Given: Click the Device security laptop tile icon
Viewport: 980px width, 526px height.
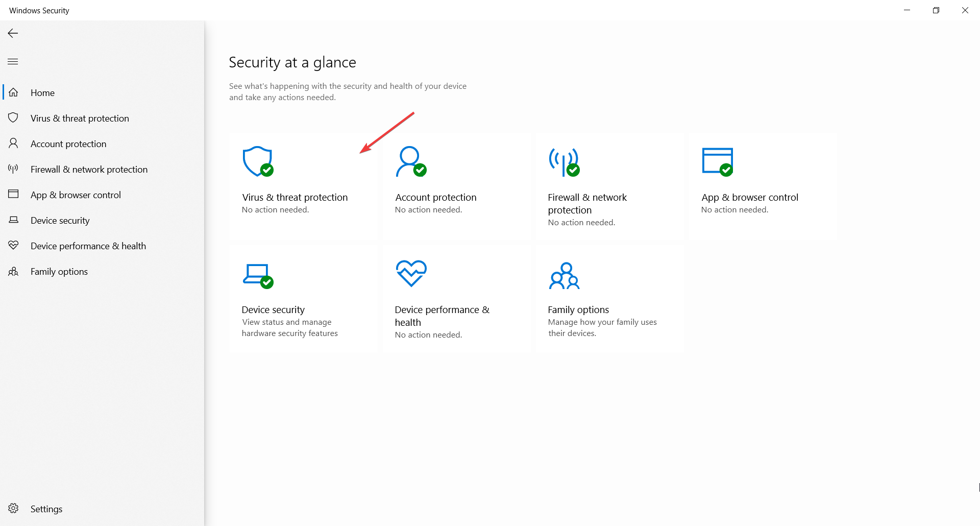Looking at the screenshot, I should tap(258, 275).
